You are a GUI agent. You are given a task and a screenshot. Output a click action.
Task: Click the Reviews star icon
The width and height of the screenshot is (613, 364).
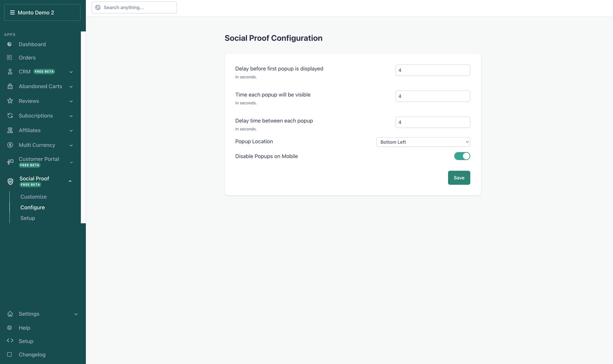point(10,101)
